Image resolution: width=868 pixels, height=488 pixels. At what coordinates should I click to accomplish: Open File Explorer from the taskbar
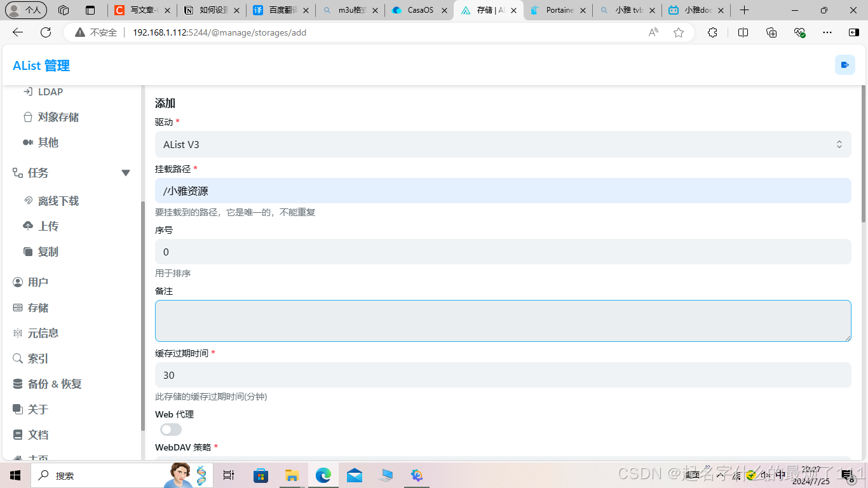pyautogui.click(x=292, y=475)
